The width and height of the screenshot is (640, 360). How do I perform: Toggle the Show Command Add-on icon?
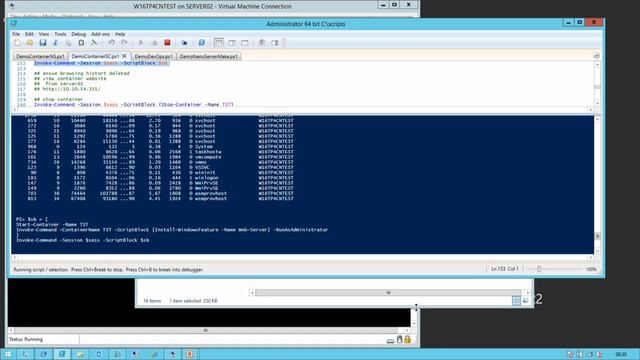pyautogui.click(x=275, y=43)
